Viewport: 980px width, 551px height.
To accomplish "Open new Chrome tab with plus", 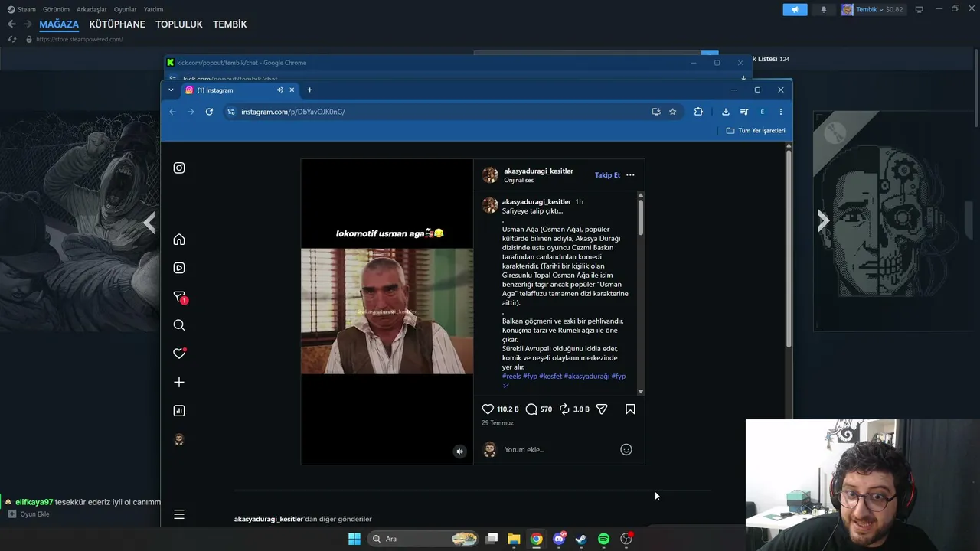I will coord(309,90).
